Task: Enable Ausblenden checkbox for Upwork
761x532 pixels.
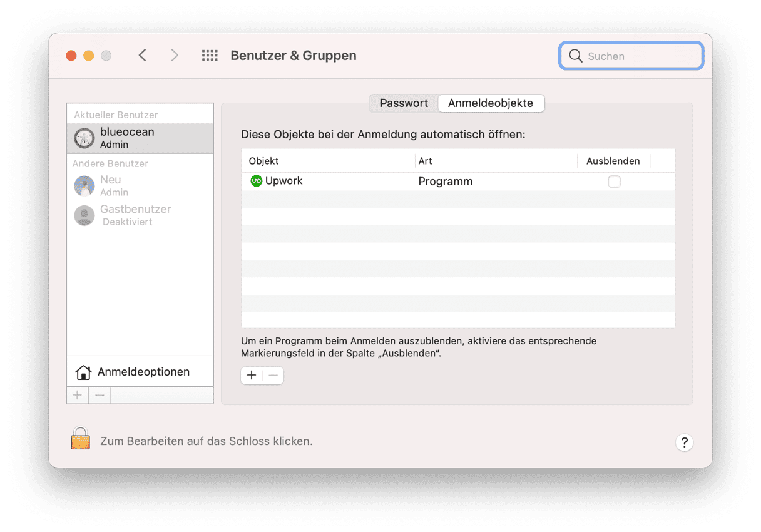Action: click(614, 182)
